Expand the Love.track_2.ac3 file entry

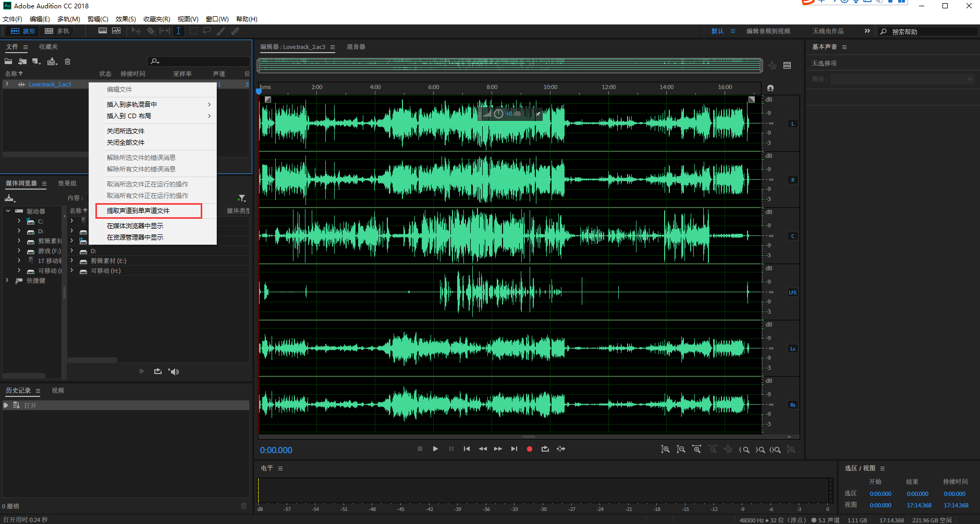tap(7, 84)
